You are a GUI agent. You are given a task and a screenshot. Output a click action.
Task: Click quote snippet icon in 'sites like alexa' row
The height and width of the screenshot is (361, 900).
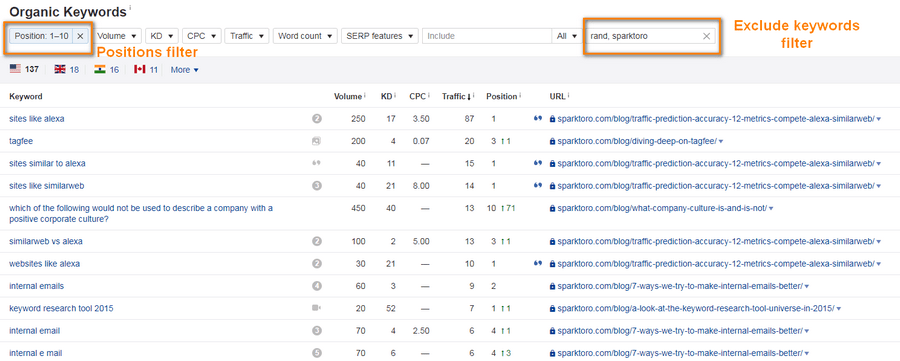click(538, 119)
